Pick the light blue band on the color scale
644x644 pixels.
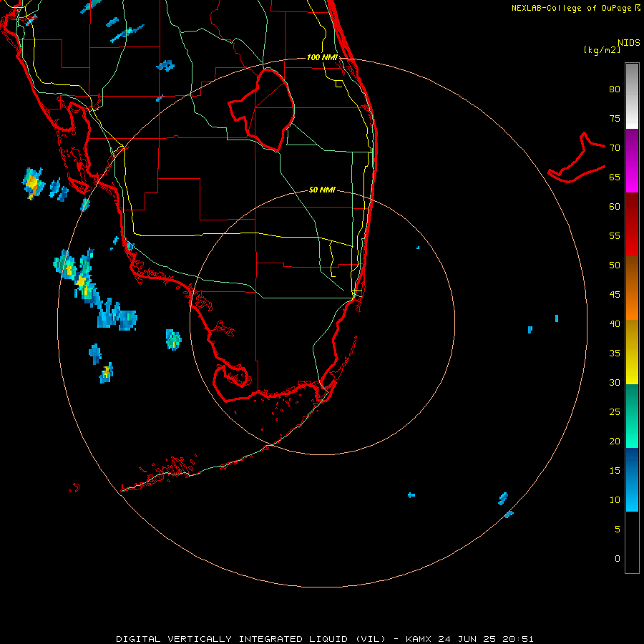[x=632, y=479]
